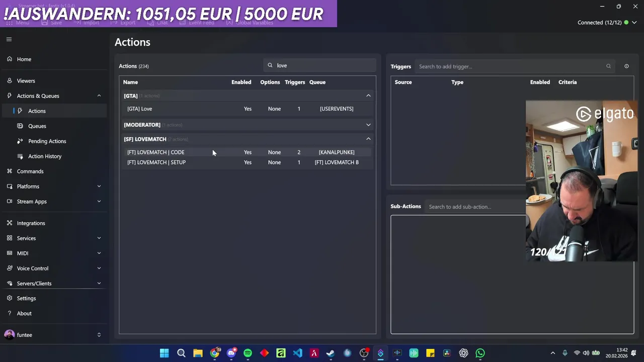Open the funtee account menu chevron

pos(99,335)
